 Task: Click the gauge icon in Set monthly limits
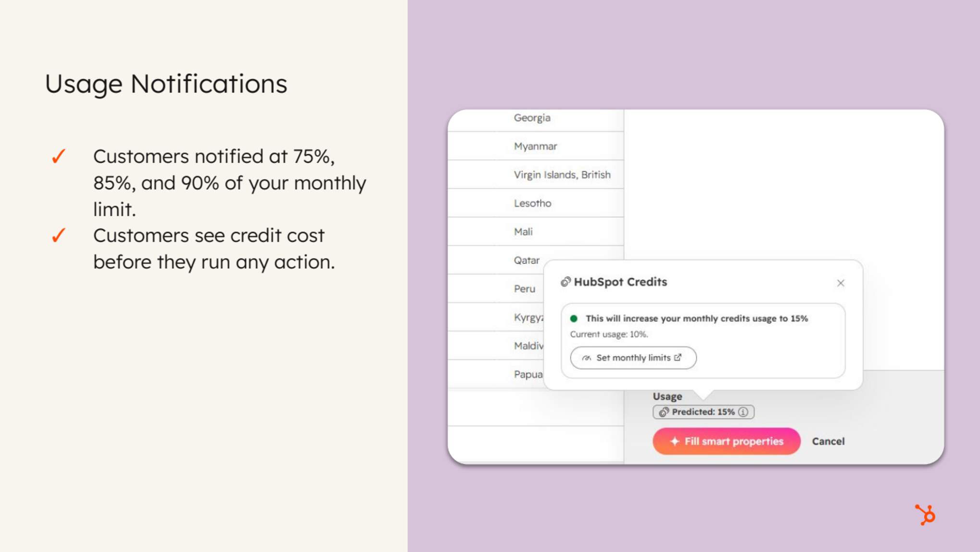click(x=586, y=358)
